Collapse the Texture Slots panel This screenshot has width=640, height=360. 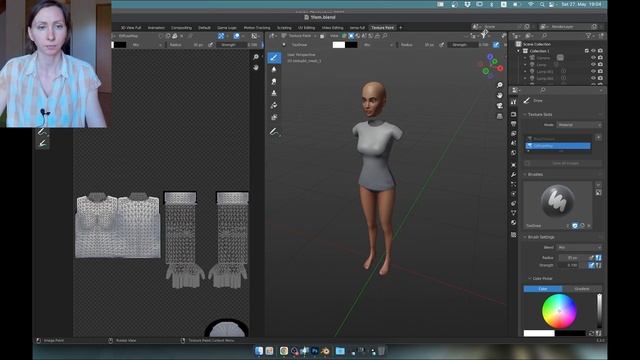pyautogui.click(x=525, y=115)
